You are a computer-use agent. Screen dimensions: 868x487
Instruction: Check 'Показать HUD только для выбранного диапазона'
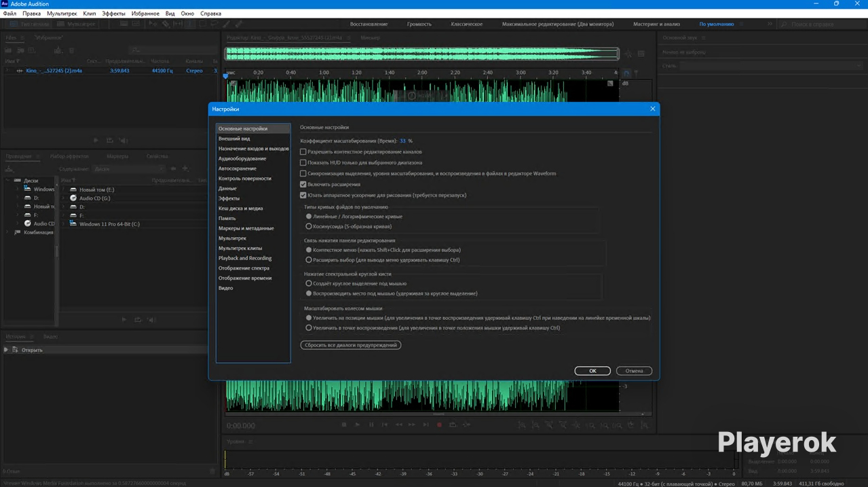click(303, 162)
